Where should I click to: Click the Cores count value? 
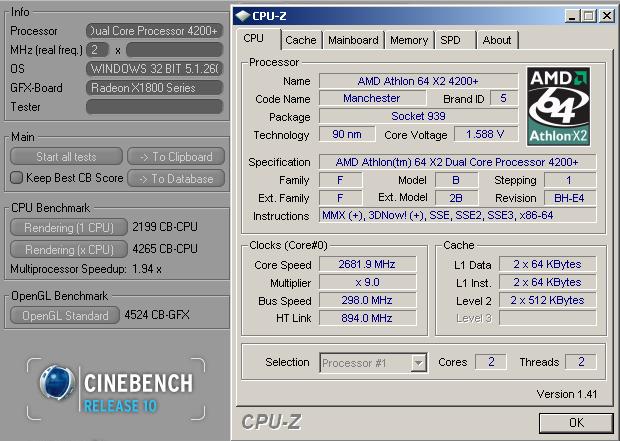pos(491,362)
